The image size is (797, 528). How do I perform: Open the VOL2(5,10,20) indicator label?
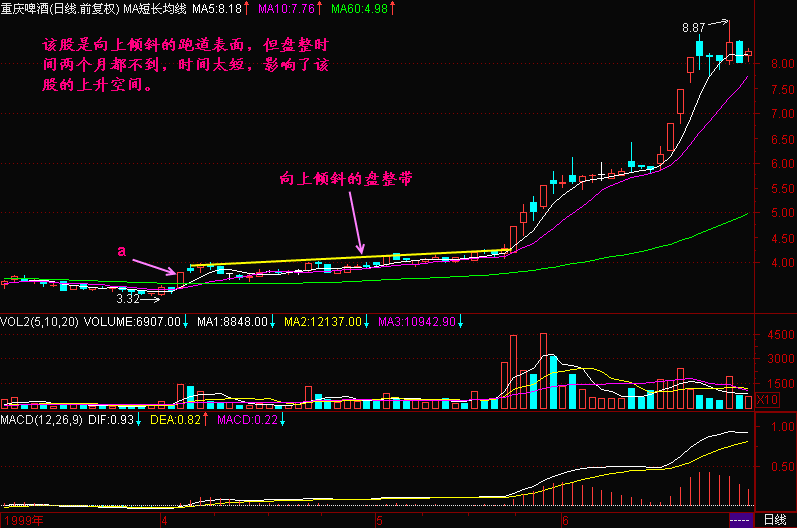(39, 322)
